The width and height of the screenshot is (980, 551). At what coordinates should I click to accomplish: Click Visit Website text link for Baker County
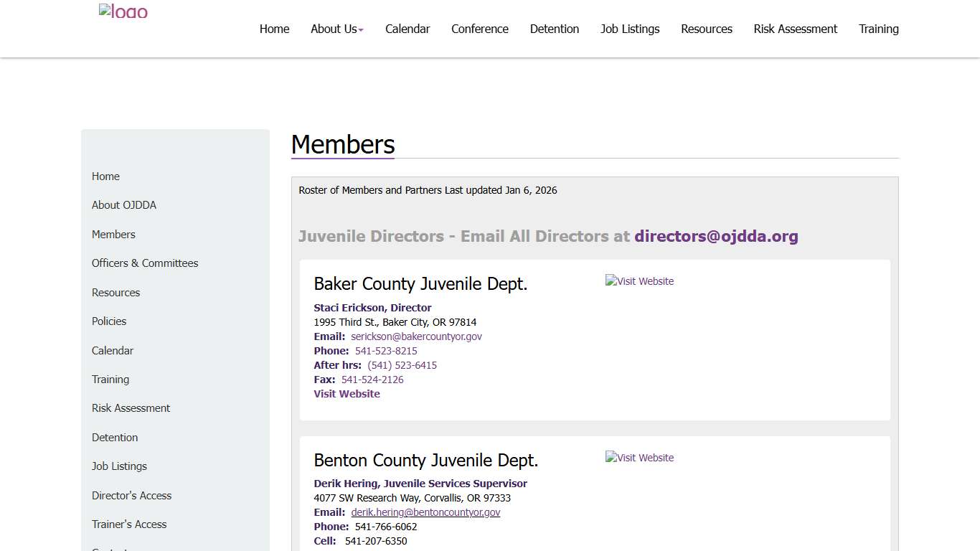[347, 393]
